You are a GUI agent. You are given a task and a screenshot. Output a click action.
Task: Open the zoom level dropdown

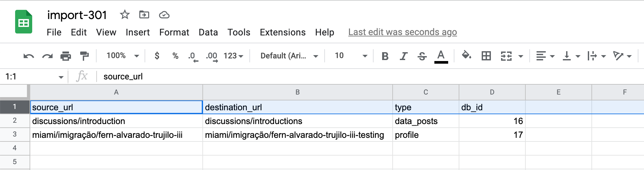[122, 56]
